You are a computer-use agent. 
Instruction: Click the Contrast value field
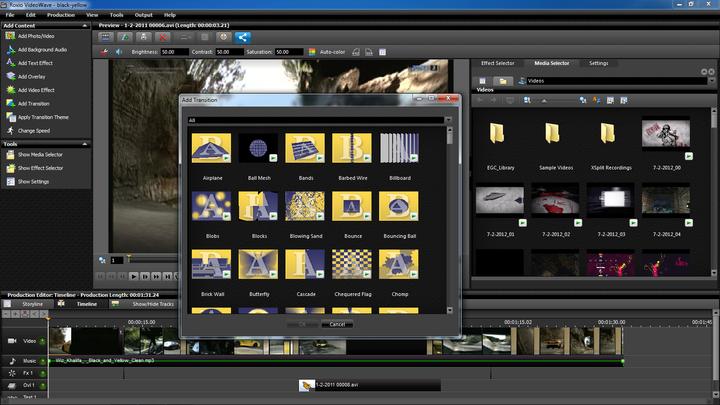tap(229, 52)
